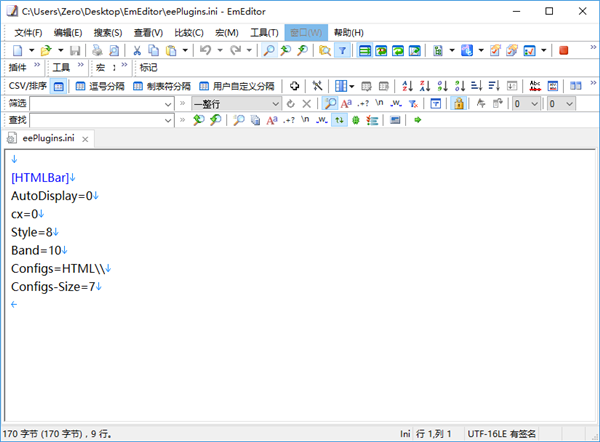Close the eePlugins.ini tab

[85, 139]
